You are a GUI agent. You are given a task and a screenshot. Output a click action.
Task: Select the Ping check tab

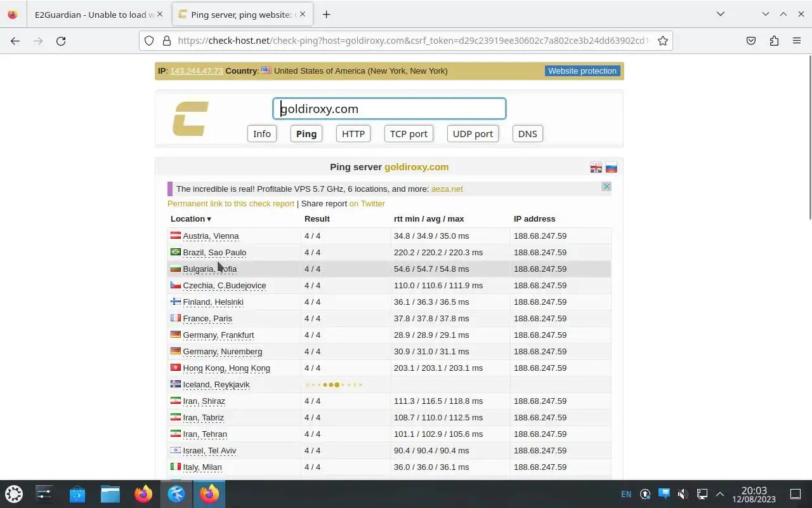306,134
